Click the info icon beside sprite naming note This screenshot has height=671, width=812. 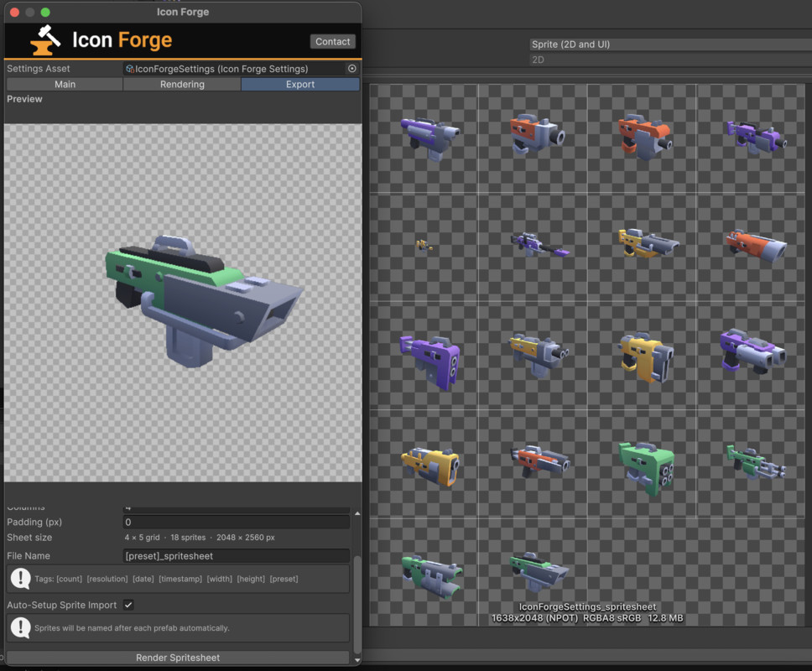pos(21,627)
